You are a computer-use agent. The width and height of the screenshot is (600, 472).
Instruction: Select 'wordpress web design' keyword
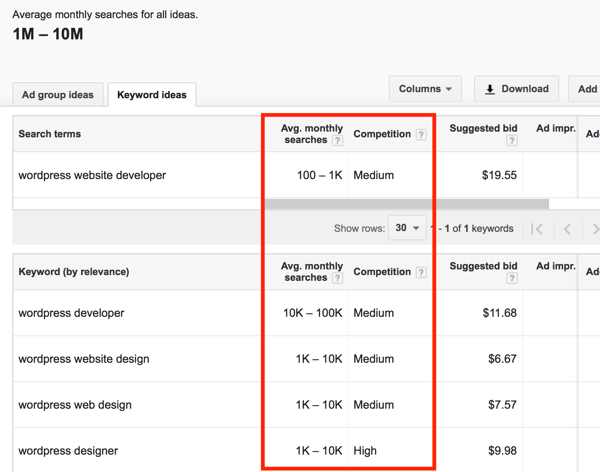tap(75, 405)
